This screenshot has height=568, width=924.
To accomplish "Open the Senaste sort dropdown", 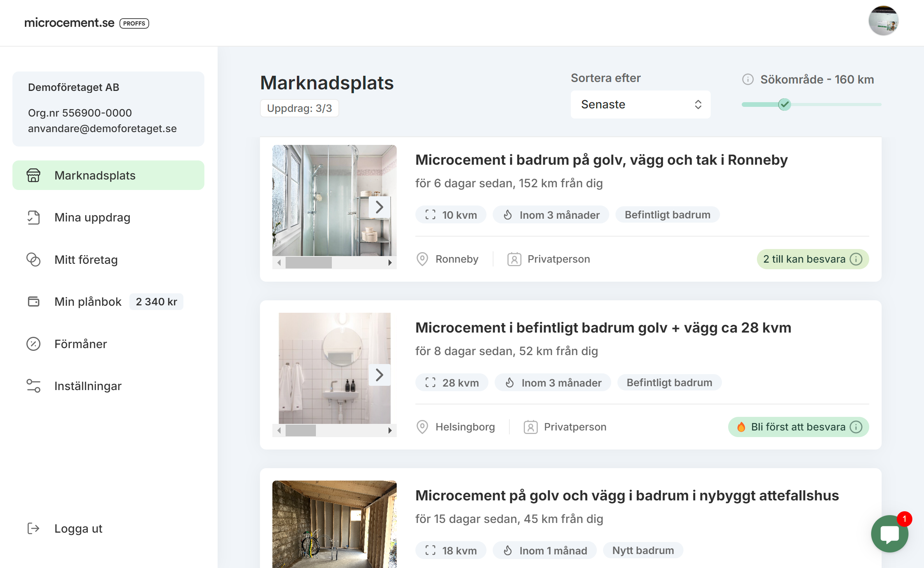I will coord(640,105).
